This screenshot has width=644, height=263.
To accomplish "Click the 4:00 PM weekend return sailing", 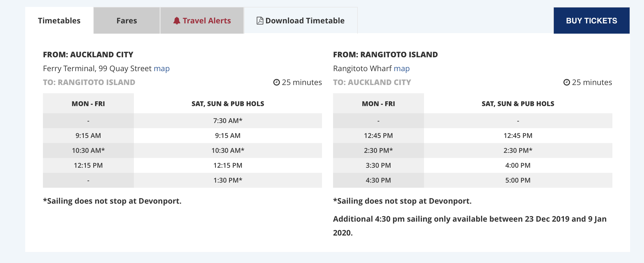I will tap(518, 165).
